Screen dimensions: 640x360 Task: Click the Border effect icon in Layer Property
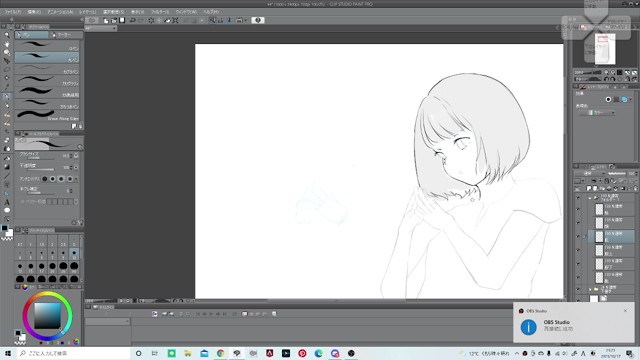[x=608, y=99]
